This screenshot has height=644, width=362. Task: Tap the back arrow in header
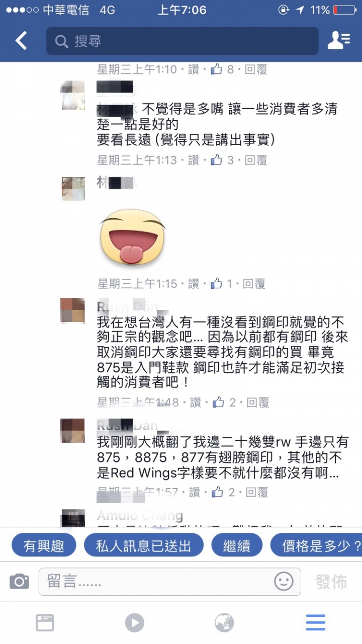[x=21, y=41]
